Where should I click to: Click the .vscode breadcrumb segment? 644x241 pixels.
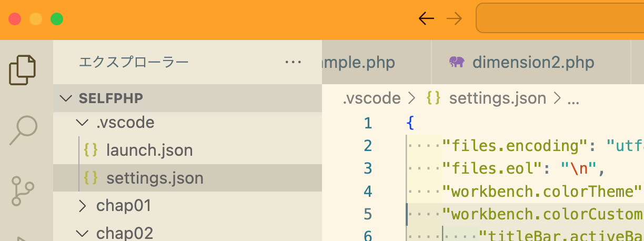coord(371,98)
